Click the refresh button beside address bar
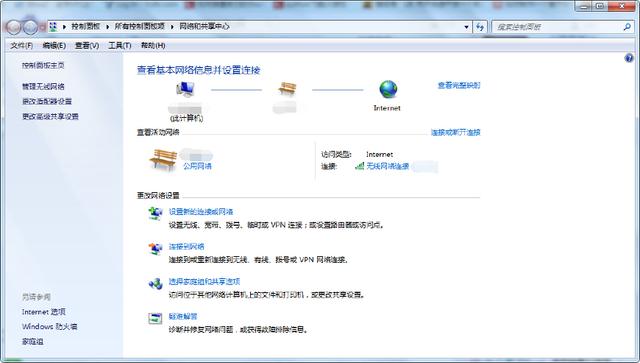Image resolution: width=640 pixels, height=363 pixels. tap(480, 27)
